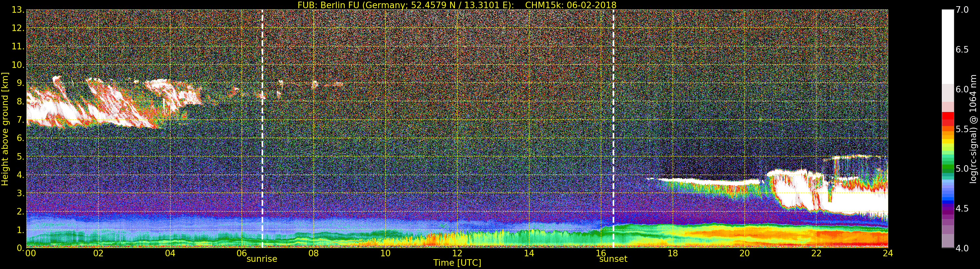Click the '20' time tick label

[x=745, y=253]
